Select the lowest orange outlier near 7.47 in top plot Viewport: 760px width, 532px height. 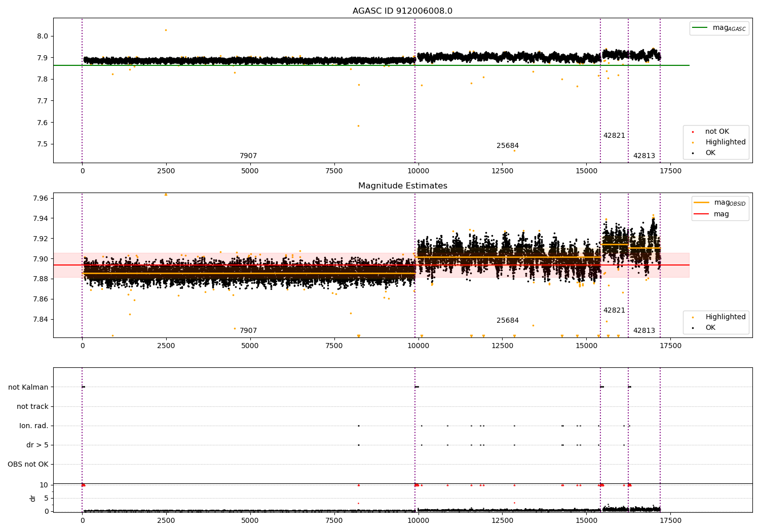pyautogui.click(x=514, y=151)
